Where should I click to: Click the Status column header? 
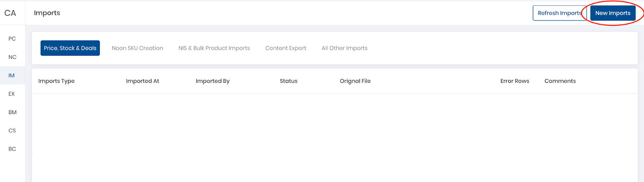(x=289, y=81)
